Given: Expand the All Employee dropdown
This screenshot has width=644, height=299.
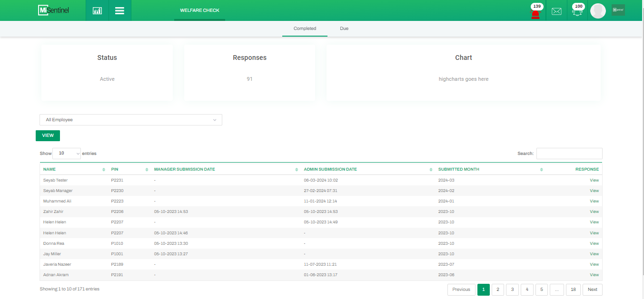Looking at the screenshot, I should click(x=131, y=120).
